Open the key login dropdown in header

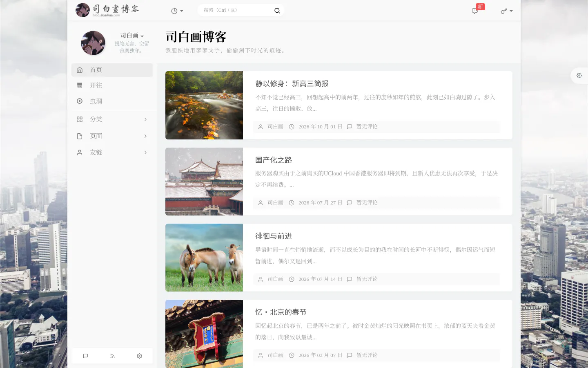pos(506,11)
